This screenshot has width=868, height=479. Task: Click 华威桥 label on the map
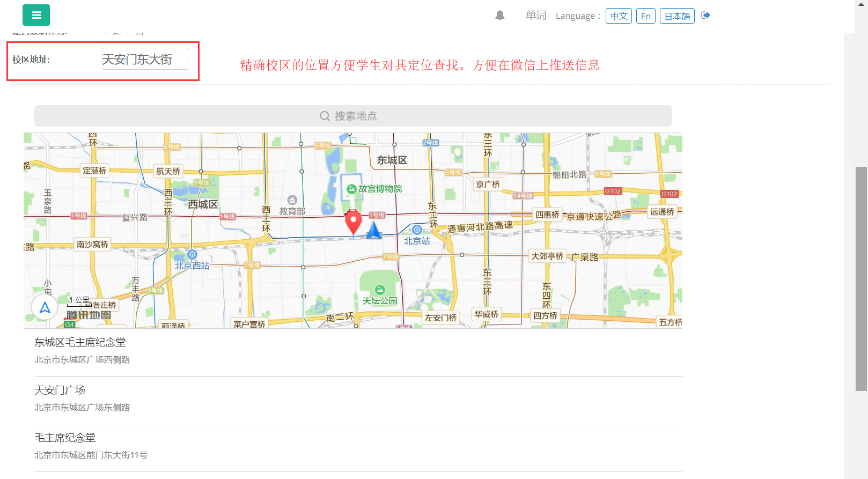pos(487,314)
